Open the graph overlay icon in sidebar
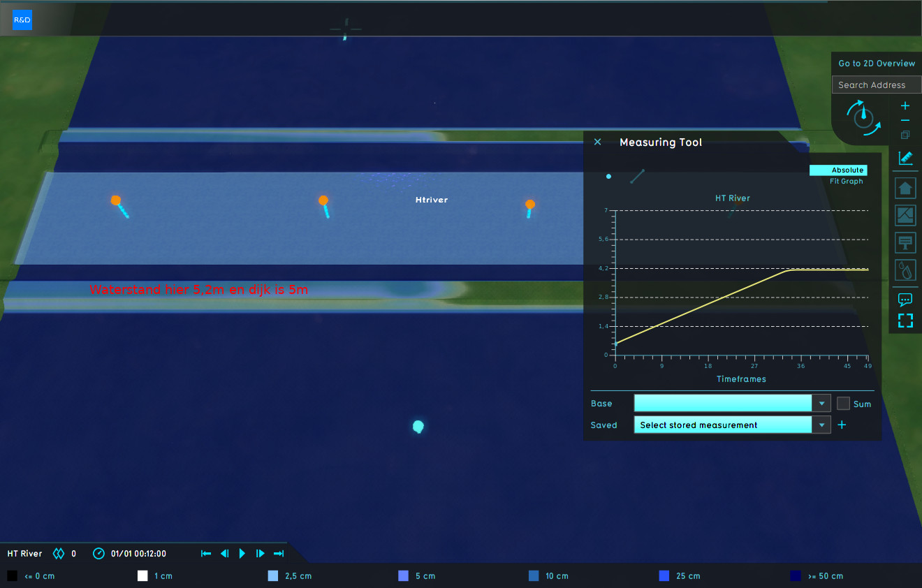Image resolution: width=922 pixels, height=588 pixels. pyautogui.click(x=905, y=216)
